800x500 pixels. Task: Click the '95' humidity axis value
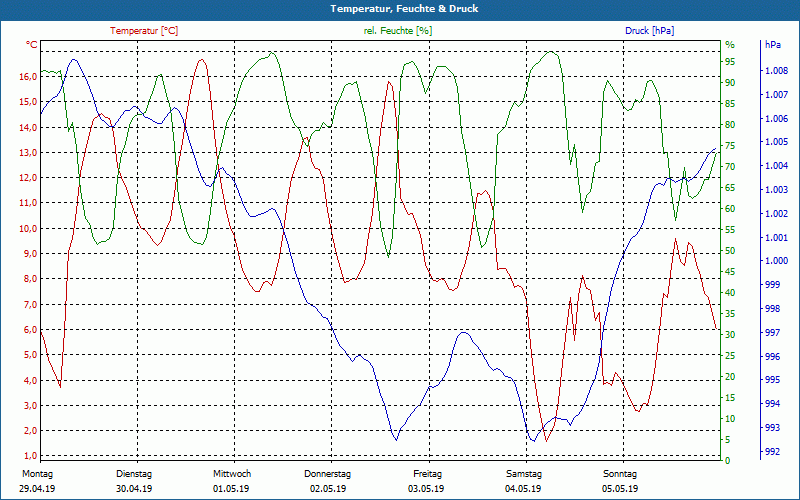[730, 62]
